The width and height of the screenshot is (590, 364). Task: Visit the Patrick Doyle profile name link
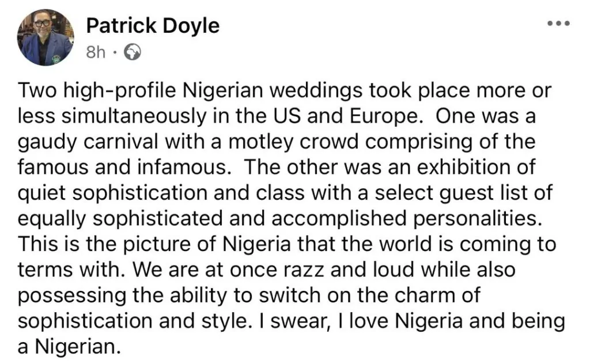(152, 26)
